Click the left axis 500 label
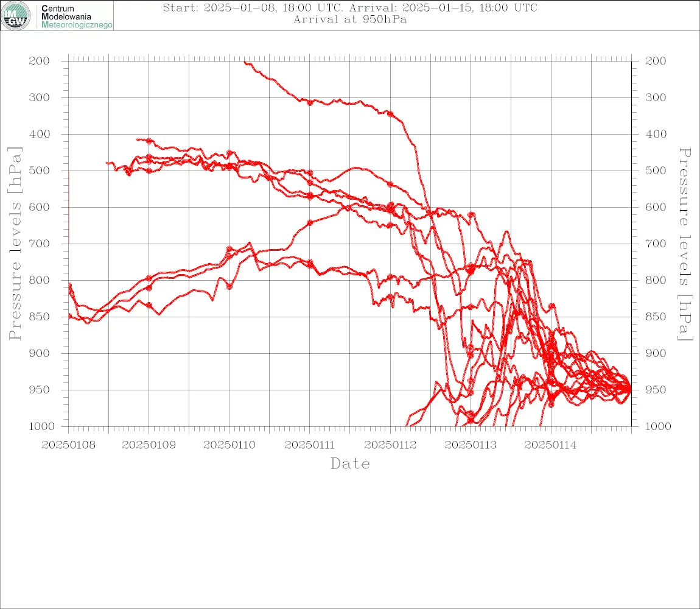 tap(40, 171)
